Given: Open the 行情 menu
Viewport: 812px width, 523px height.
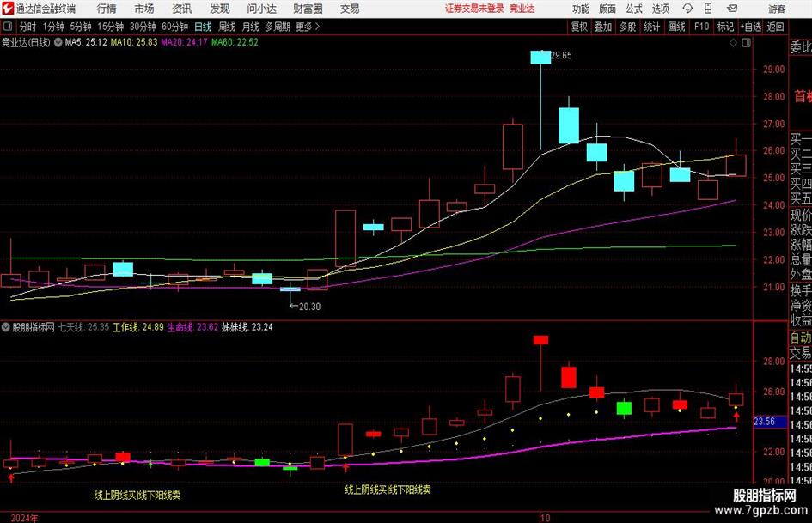Looking at the screenshot, I should 107,9.
